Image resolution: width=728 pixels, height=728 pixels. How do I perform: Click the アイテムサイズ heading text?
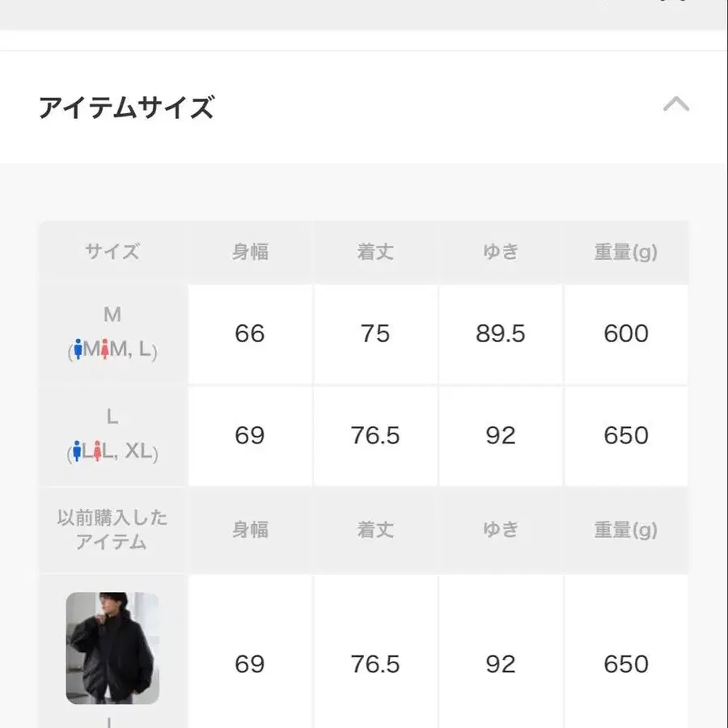coord(126,107)
